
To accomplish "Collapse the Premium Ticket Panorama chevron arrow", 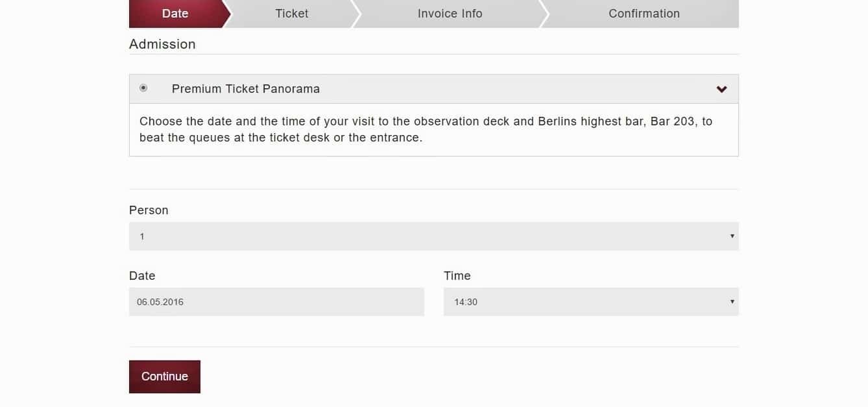I will click(x=721, y=90).
